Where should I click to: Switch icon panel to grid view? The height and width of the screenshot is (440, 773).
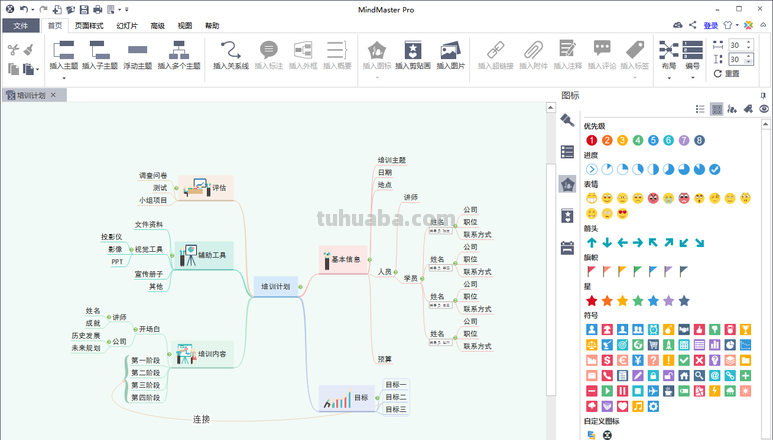[x=716, y=108]
